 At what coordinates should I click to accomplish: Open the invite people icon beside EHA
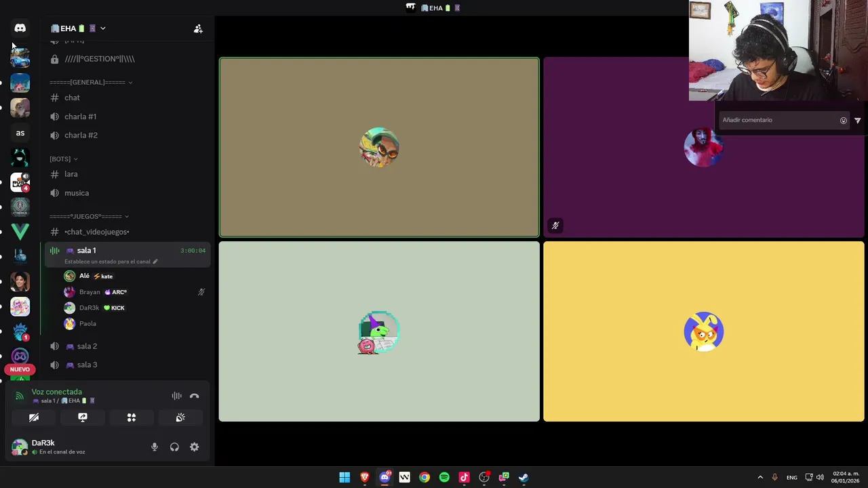pyautogui.click(x=198, y=28)
